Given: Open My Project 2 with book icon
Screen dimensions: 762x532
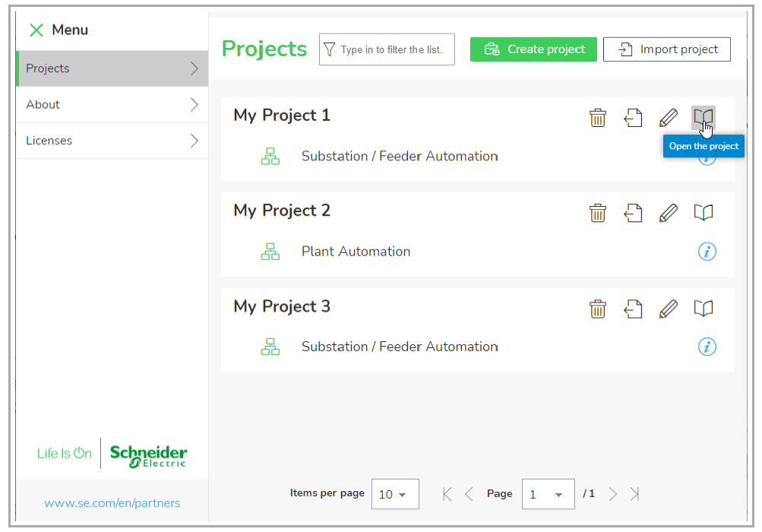Looking at the screenshot, I should pos(704,213).
